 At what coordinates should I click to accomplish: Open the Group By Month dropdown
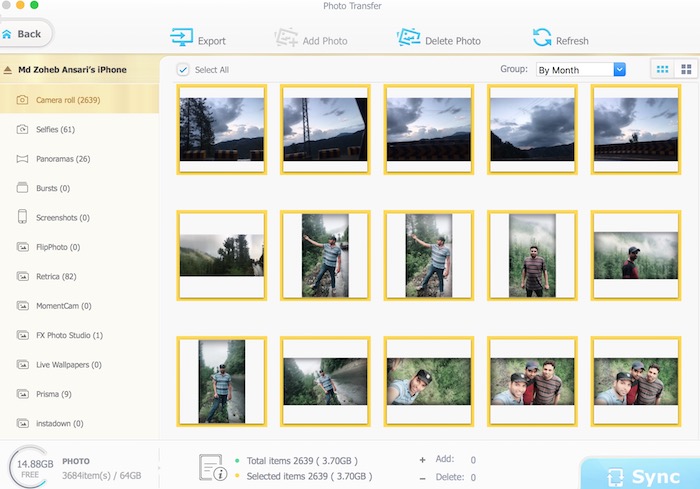(x=580, y=70)
